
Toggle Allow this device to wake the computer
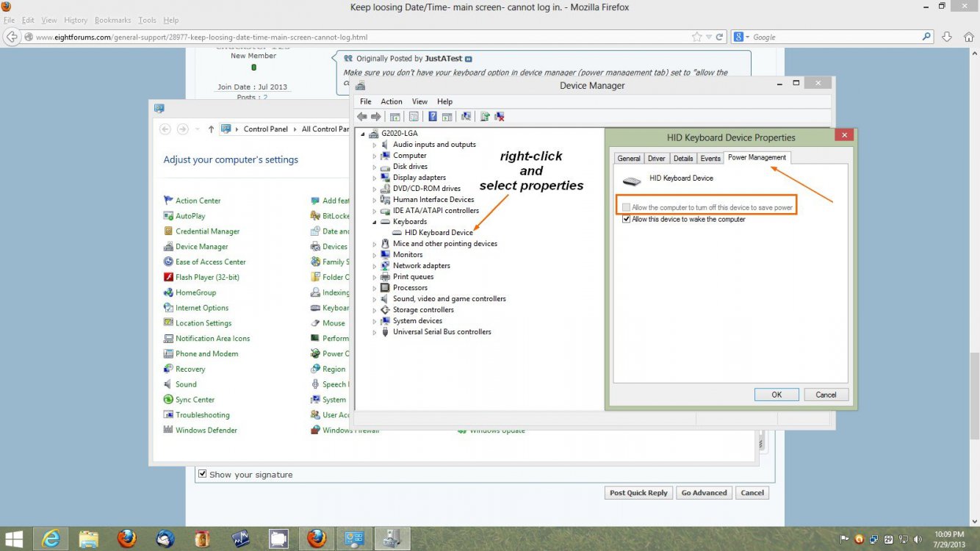pos(627,219)
